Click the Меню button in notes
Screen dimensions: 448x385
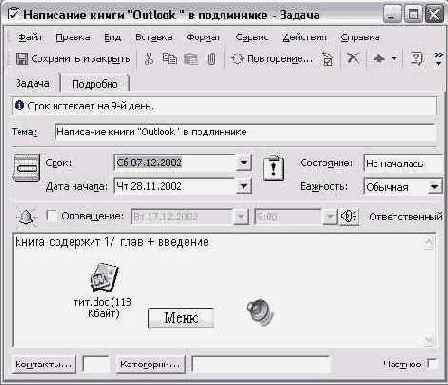coord(181,318)
